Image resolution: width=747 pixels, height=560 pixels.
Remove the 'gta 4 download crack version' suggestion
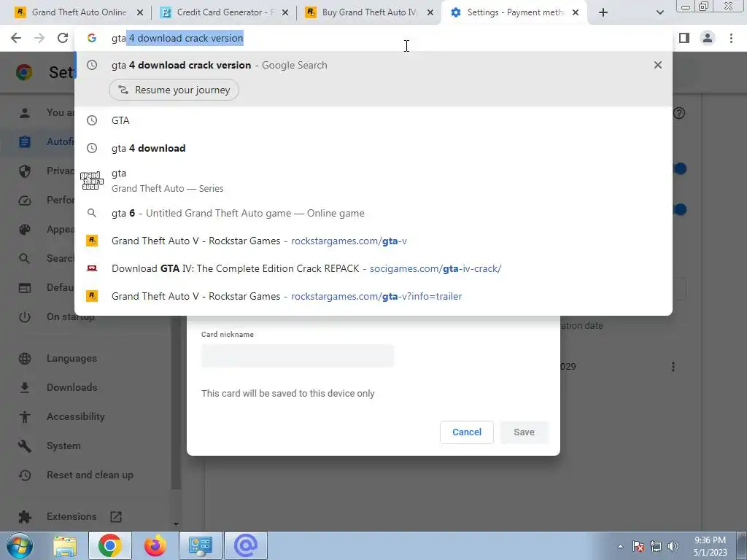[658, 65]
